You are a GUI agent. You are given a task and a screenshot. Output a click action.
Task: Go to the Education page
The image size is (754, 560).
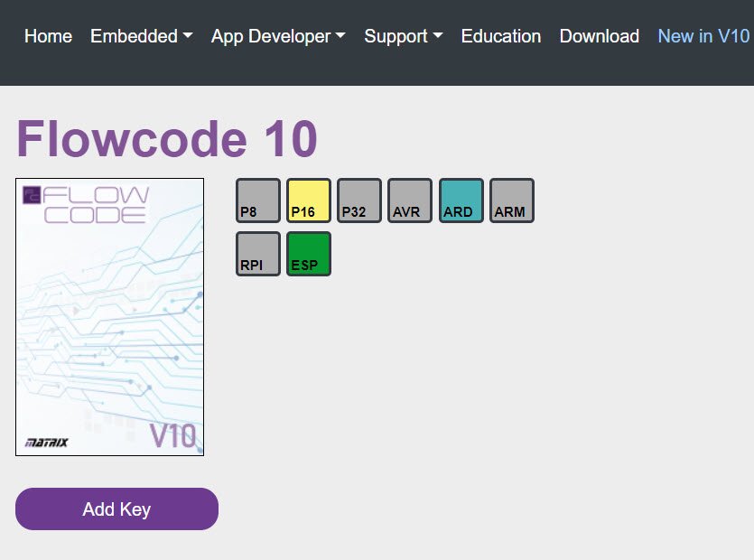click(501, 36)
